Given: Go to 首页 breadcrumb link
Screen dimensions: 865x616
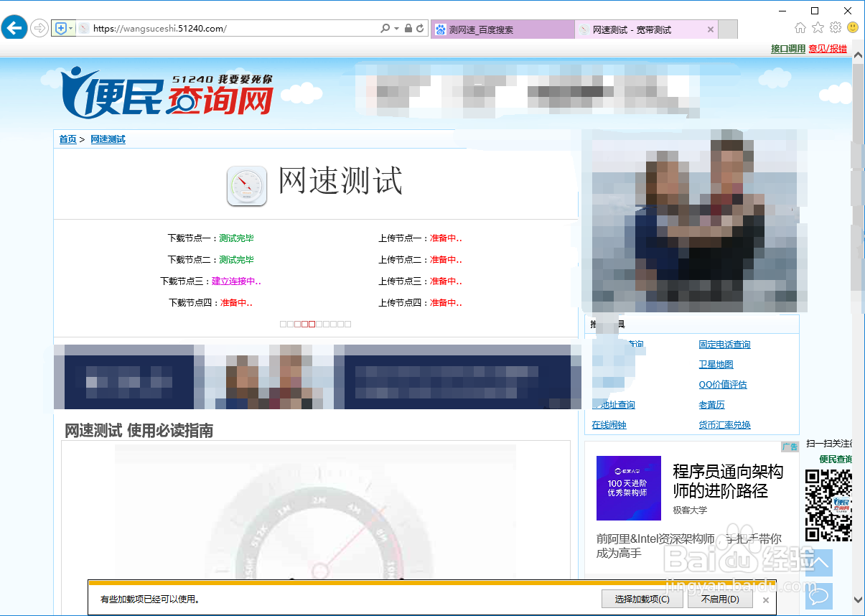Looking at the screenshot, I should point(67,139).
